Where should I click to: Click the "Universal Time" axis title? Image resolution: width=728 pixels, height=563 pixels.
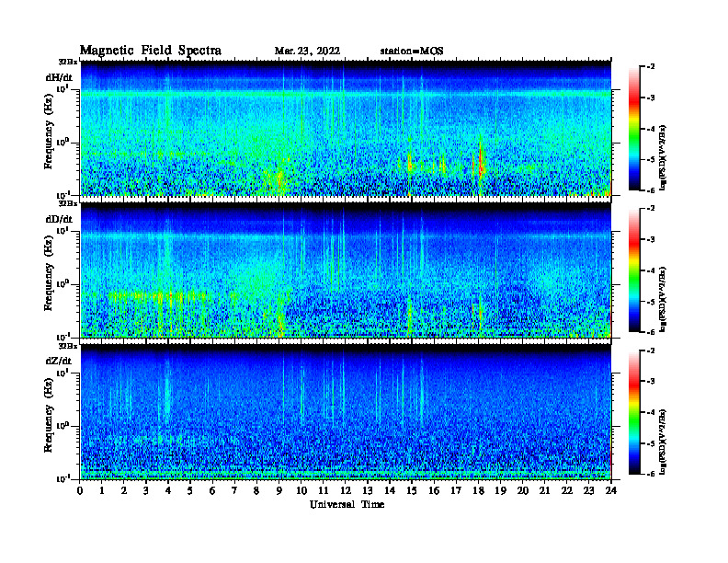(x=347, y=504)
